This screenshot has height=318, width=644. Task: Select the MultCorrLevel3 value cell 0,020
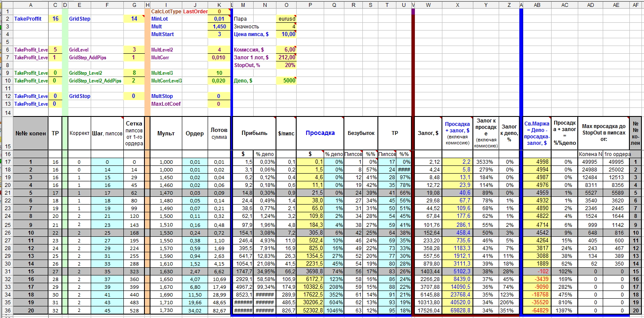pos(220,81)
